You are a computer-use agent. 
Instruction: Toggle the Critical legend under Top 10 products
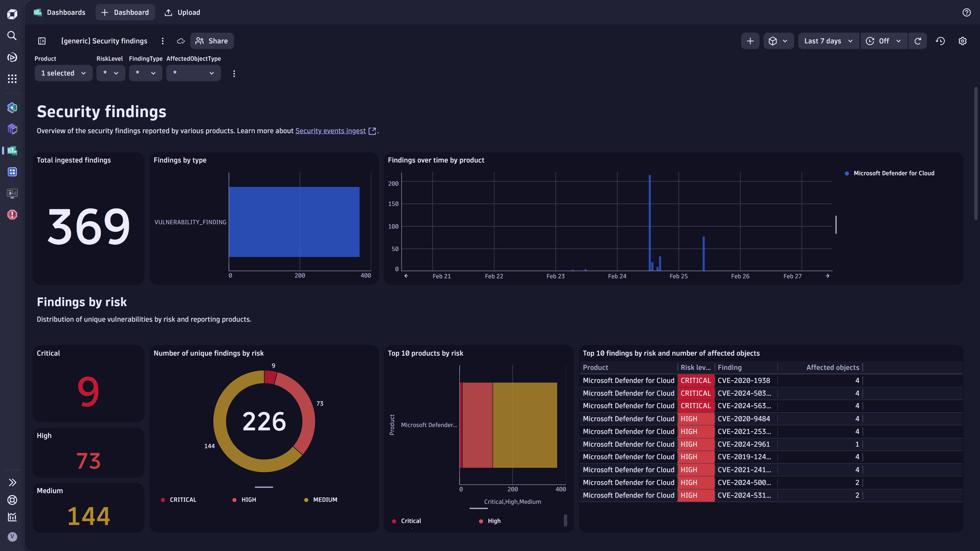point(407,521)
